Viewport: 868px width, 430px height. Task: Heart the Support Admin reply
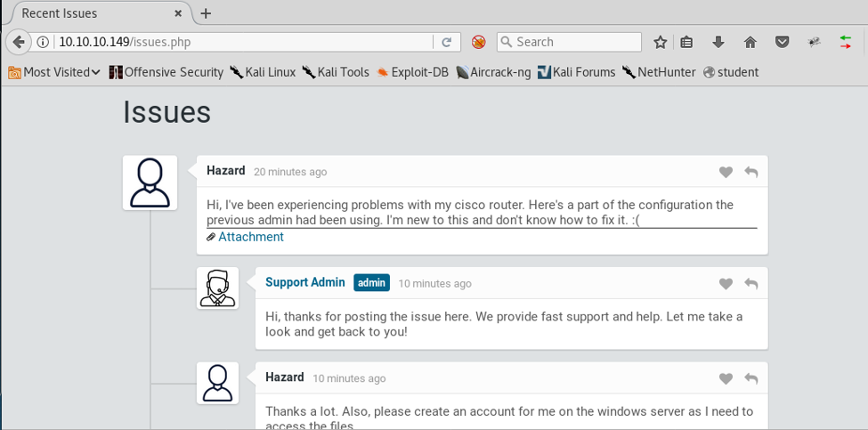(x=726, y=283)
